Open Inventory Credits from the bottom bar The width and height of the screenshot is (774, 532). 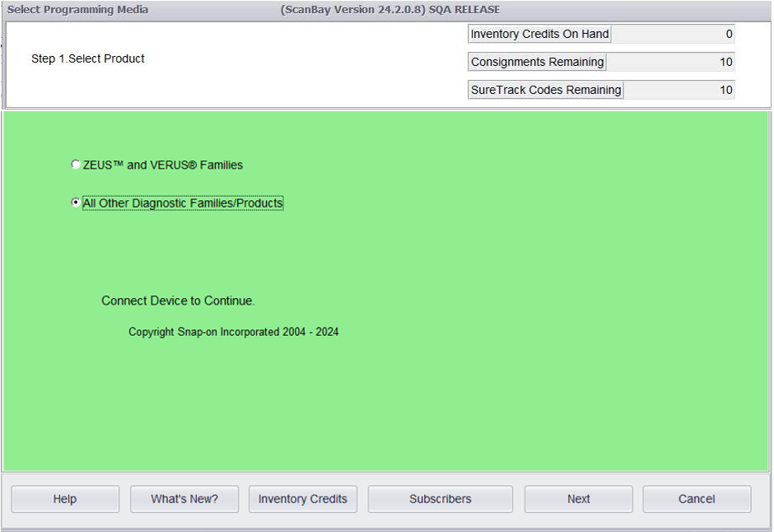pos(302,499)
